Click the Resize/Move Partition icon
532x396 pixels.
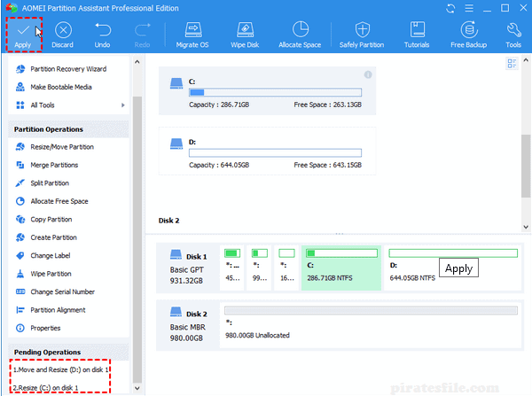pyautogui.click(x=20, y=147)
